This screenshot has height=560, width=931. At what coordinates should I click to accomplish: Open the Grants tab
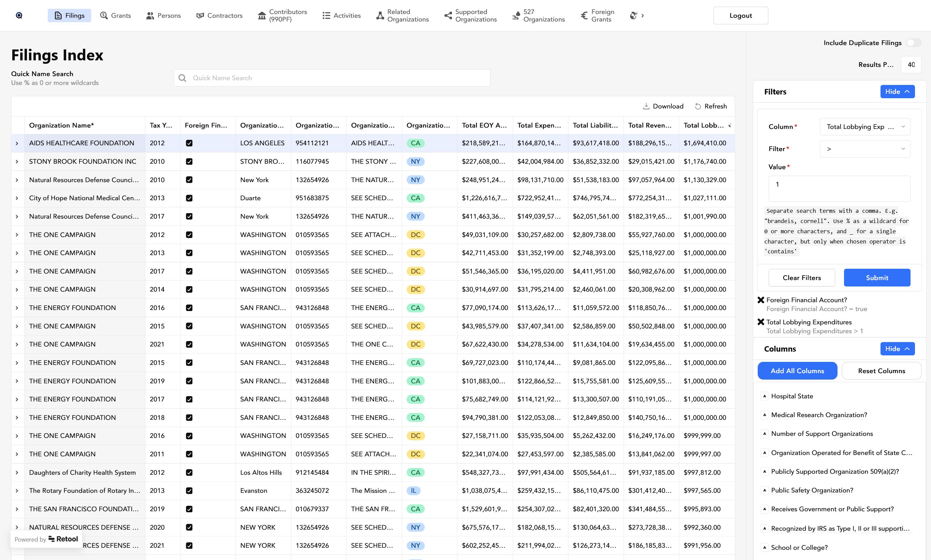(115, 15)
